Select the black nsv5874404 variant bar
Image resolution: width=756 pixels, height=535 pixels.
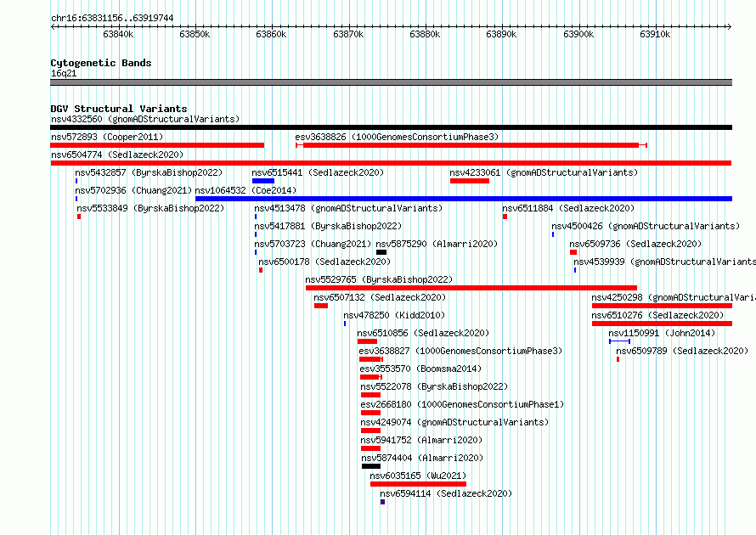click(x=371, y=466)
